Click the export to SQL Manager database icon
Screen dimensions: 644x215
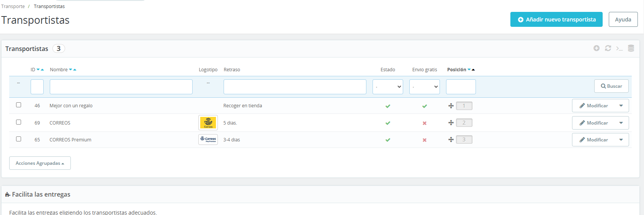click(x=631, y=48)
